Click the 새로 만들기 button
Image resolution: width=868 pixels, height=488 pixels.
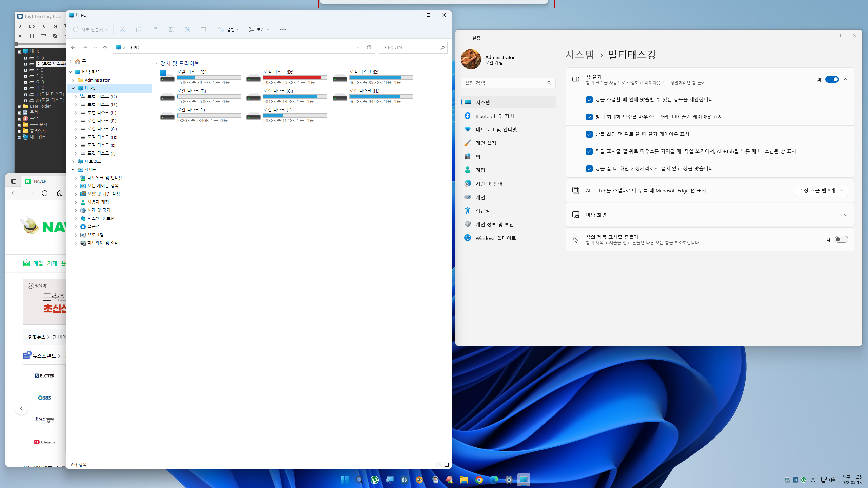[x=91, y=29]
